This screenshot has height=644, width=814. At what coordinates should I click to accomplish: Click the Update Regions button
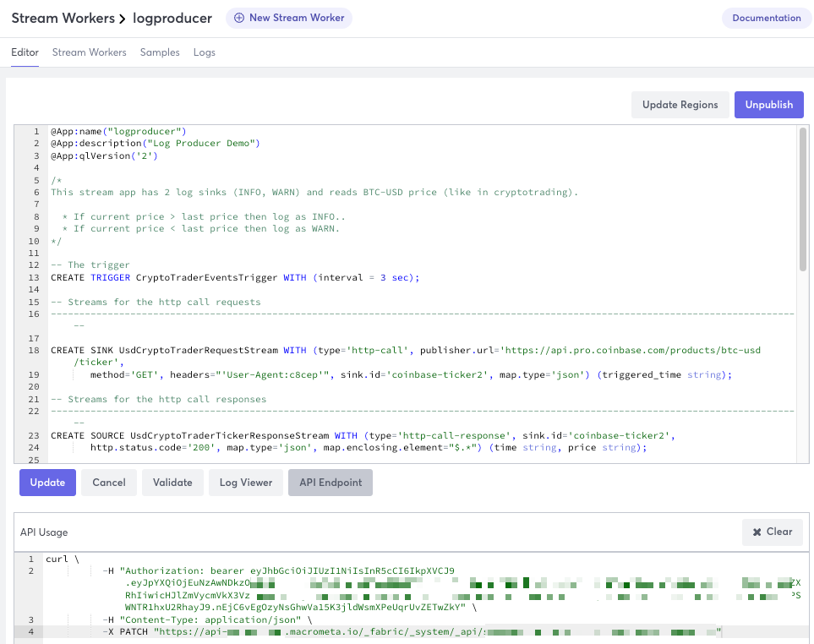pos(680,104)
